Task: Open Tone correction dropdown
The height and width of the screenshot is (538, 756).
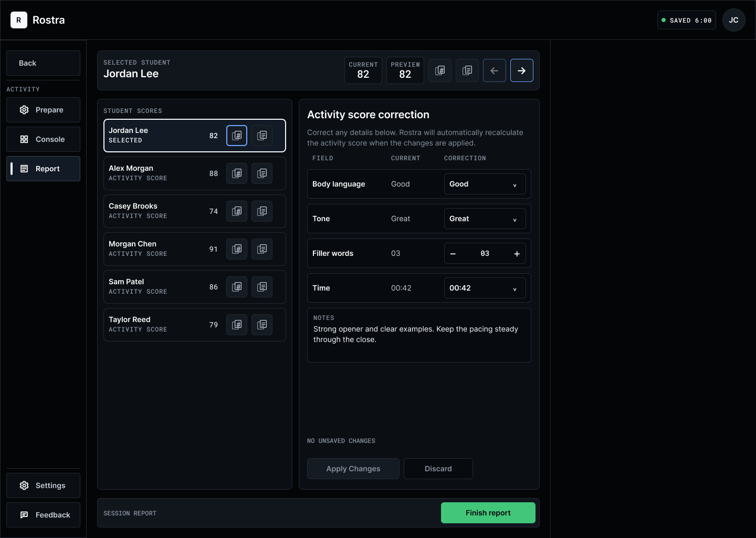Action: pos(485,219)
